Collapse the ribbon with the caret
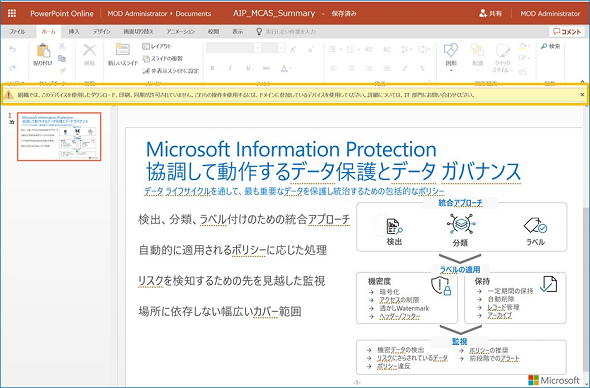Image resolution: width=590 pixels, height=388 pixels. (582, 82)
